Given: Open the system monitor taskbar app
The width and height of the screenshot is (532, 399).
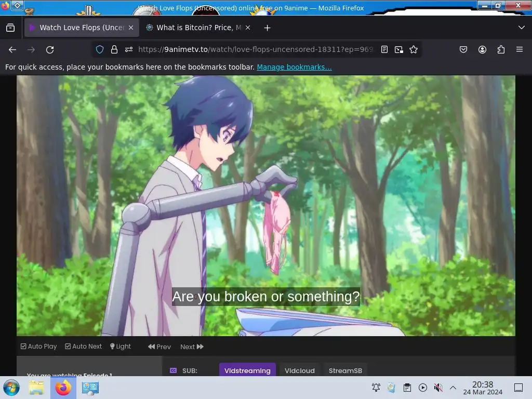Looking at the screenshot, I should [x=90, y=388].
